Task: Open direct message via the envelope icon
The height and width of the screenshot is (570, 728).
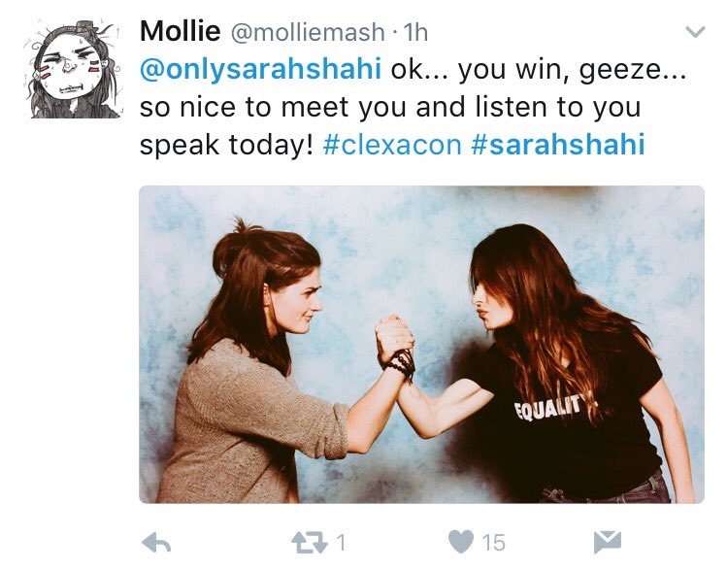Action: click(608, 542)
